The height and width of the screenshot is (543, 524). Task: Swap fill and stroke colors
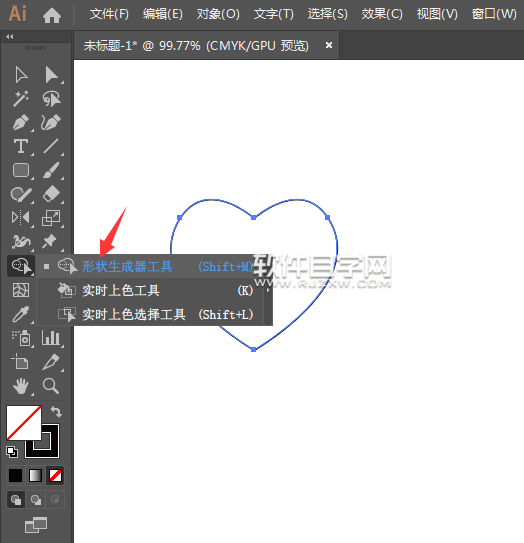point(56,412)
